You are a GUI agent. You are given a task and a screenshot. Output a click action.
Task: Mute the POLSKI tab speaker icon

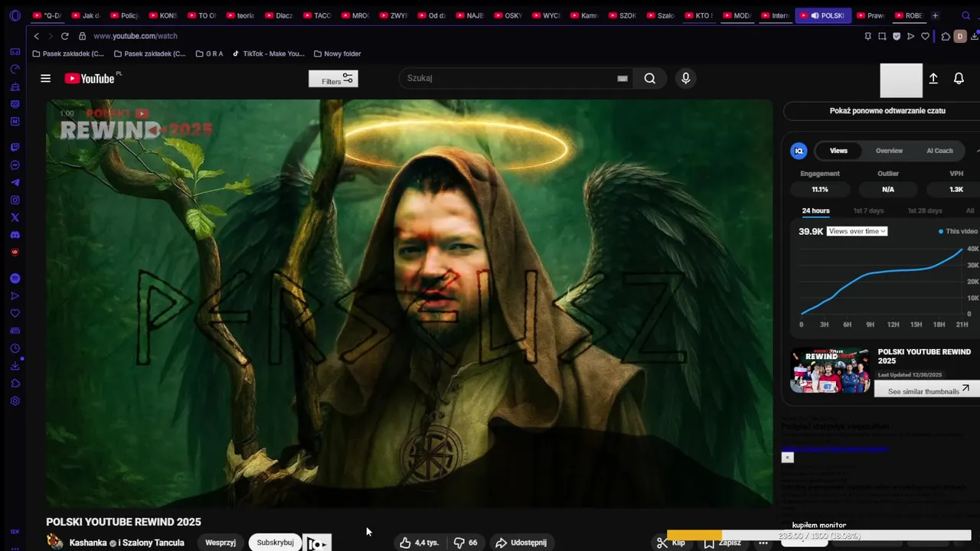[x=815, y=15]
